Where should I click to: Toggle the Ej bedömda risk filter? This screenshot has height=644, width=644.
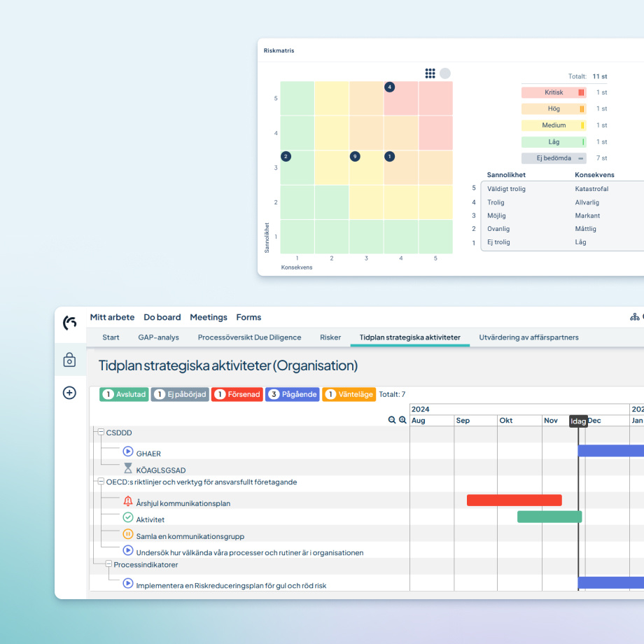[553, 157]
